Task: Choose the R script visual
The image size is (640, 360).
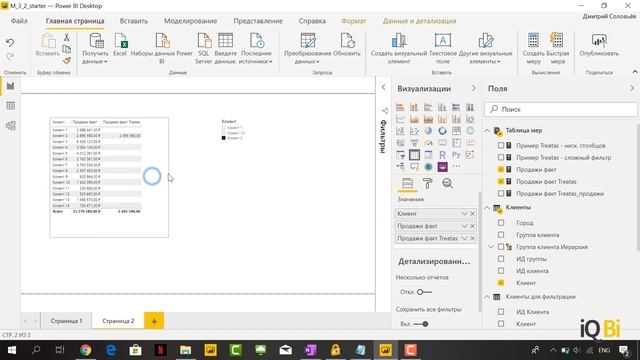Action: [x=442, y=155]
